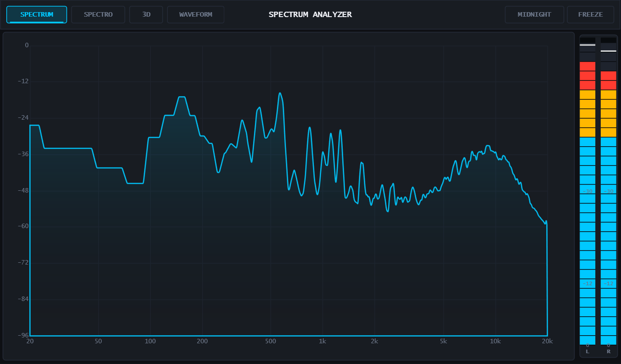621x364 pixels.
Task: Click the -12 dB axis label
Action: pos(23,81)
